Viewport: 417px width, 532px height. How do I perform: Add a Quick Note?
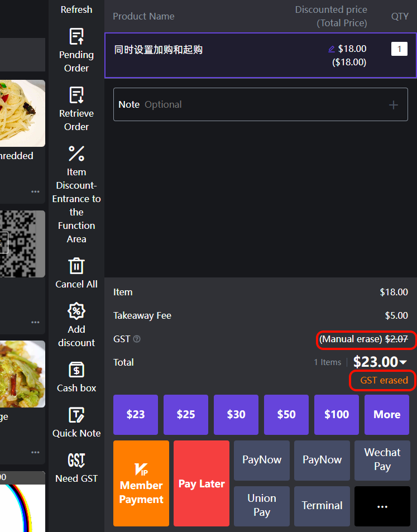point(76,415)
